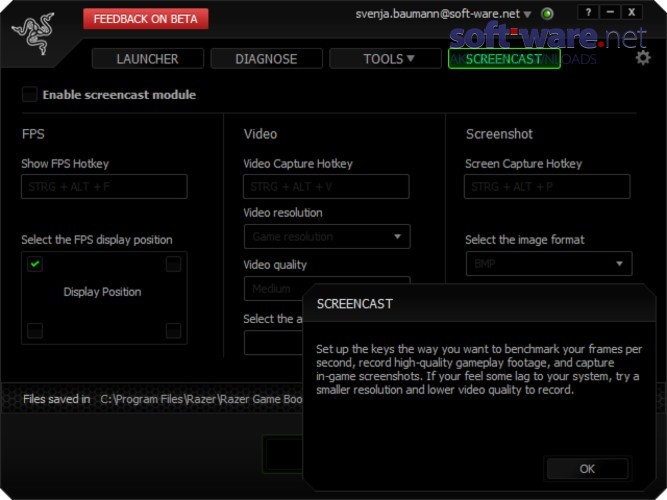The image size is (667, 500).
Task: Open the TOOLS dropdown tab
Action: tap(385, 59)
